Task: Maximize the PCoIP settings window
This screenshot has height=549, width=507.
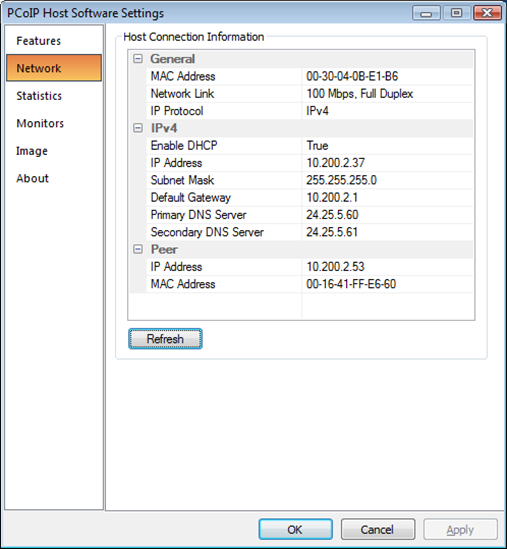Action: click(456, 13)
